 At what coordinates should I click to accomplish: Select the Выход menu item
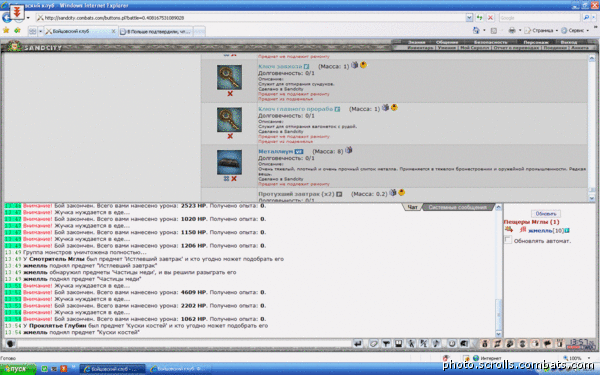[569, 42]
